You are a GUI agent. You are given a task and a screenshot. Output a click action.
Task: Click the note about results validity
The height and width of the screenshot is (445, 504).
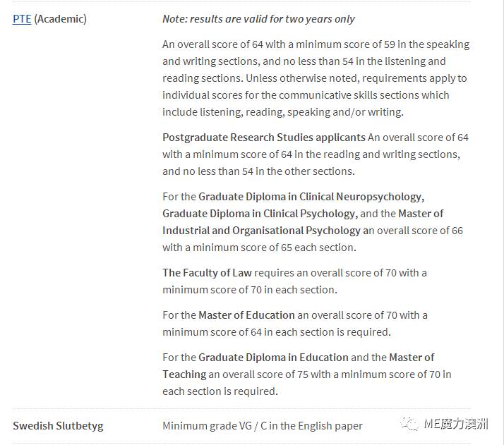click(x=258, y=19)
